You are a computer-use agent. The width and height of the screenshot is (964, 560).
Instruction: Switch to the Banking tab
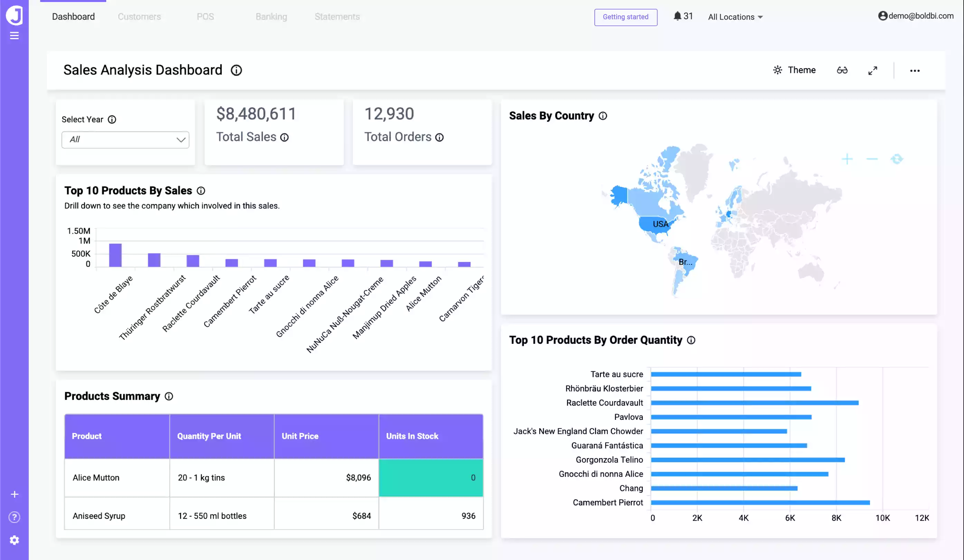(271, 17)
